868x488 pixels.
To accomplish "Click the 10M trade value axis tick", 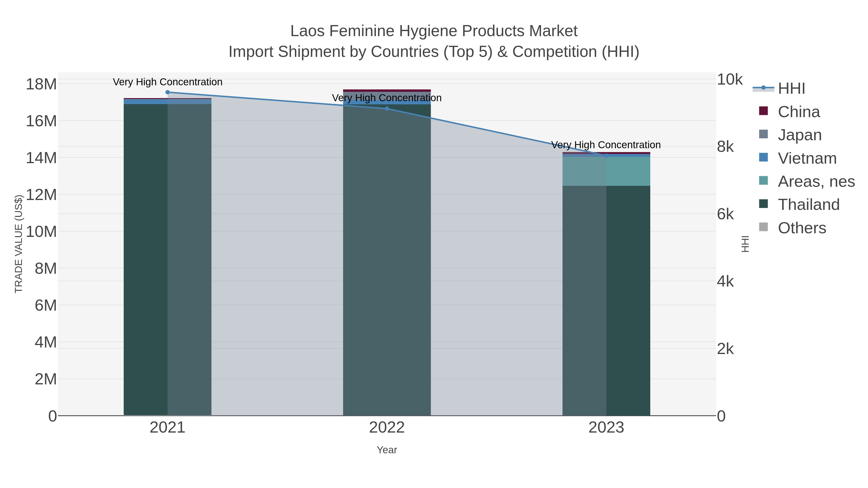I will tap(41, 232).
